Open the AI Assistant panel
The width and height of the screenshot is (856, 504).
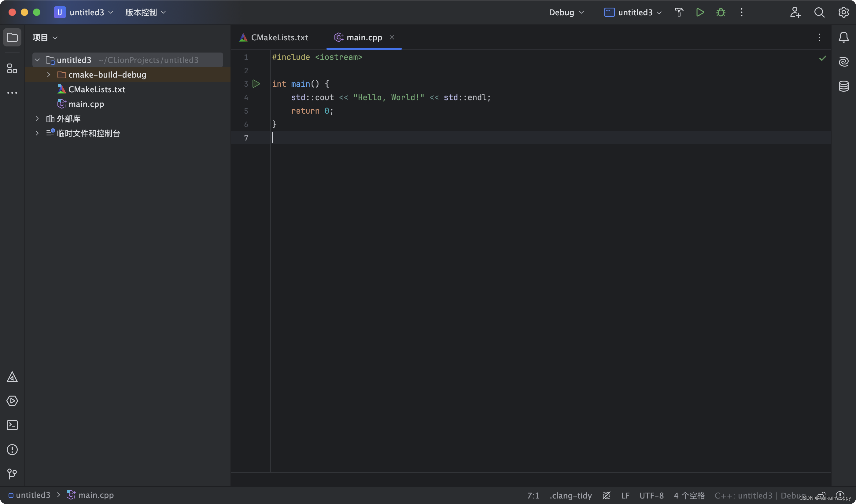843,62
